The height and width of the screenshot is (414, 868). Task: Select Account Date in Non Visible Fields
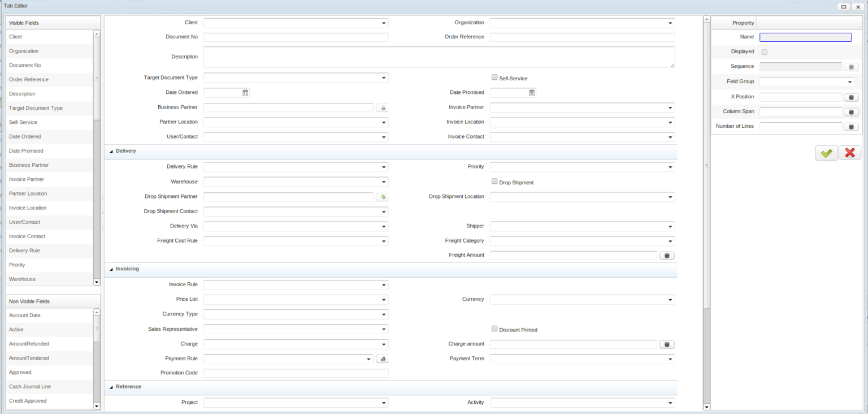(25, 316)
